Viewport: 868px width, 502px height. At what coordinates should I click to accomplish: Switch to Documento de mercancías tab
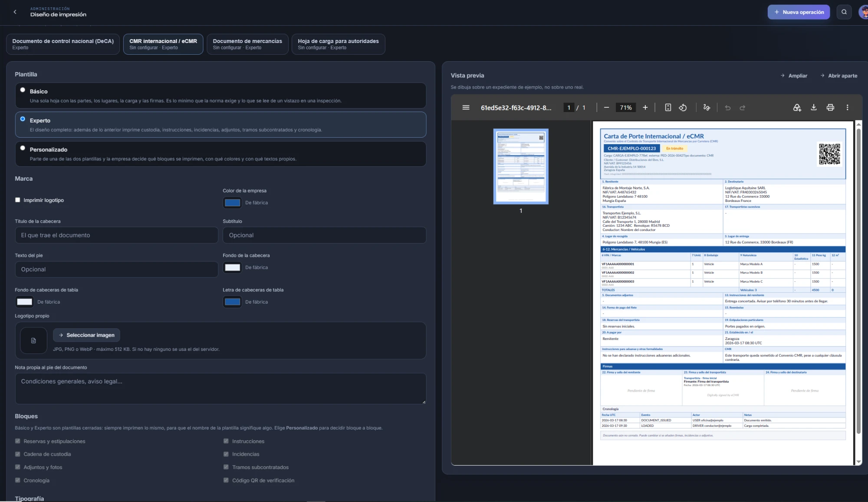pyautogui.click(x=247, y=44)
